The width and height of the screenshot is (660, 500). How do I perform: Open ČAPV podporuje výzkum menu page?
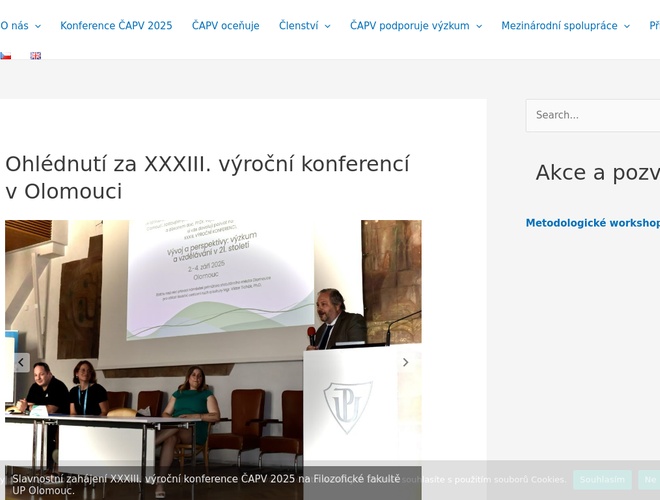pyautogui.click(x=409, y=26)
